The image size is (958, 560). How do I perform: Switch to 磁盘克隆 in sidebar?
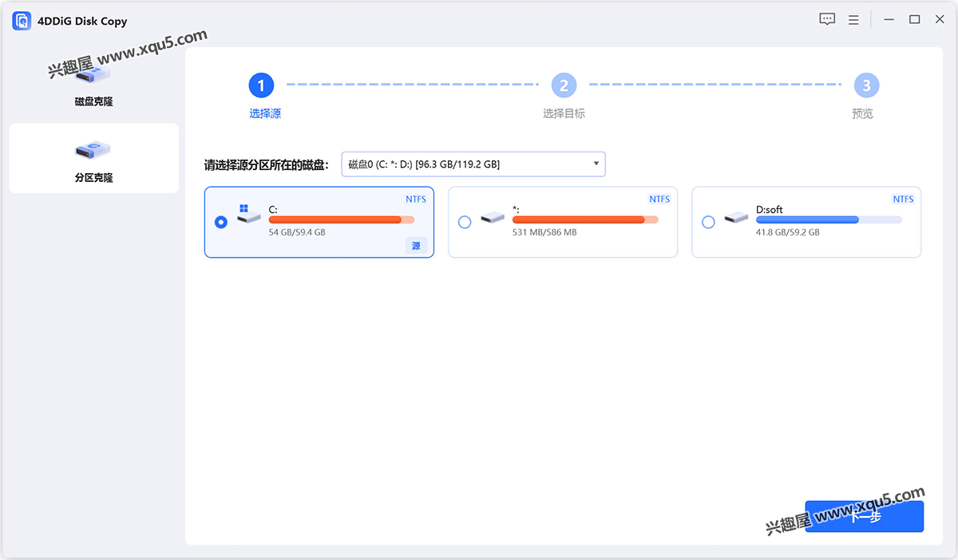[93, 85]
